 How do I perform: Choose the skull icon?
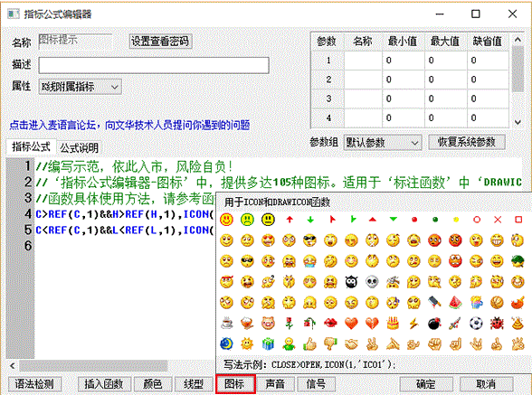pyautogui.click(x=372, y=282)
